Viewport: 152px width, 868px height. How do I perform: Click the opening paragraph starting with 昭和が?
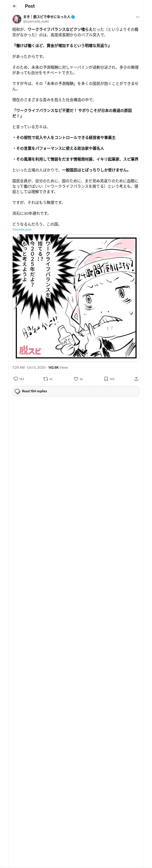coord(75,32)
